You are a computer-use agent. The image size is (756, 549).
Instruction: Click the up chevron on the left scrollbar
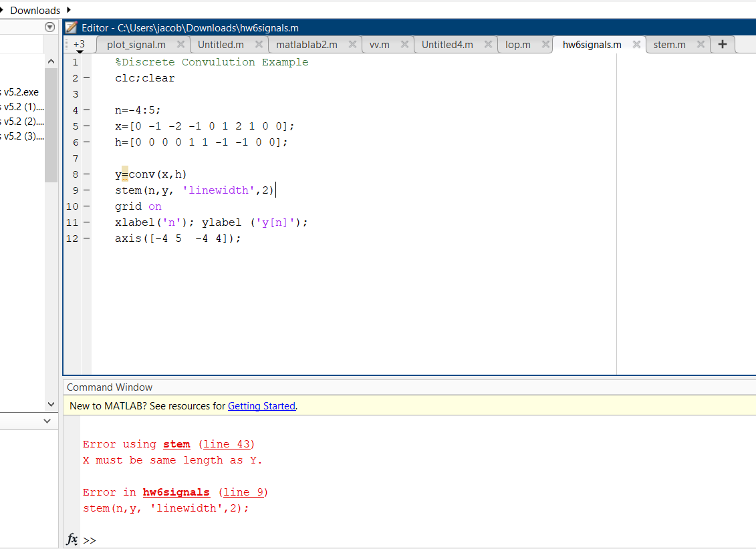coord(51,60)
